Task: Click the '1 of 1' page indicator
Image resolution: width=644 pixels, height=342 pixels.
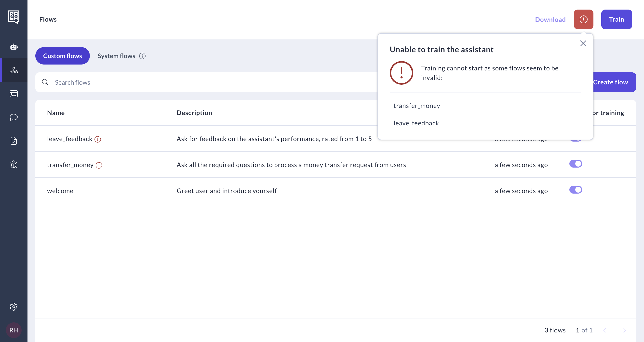Action: pyautogui.click(x=584, y=330)
